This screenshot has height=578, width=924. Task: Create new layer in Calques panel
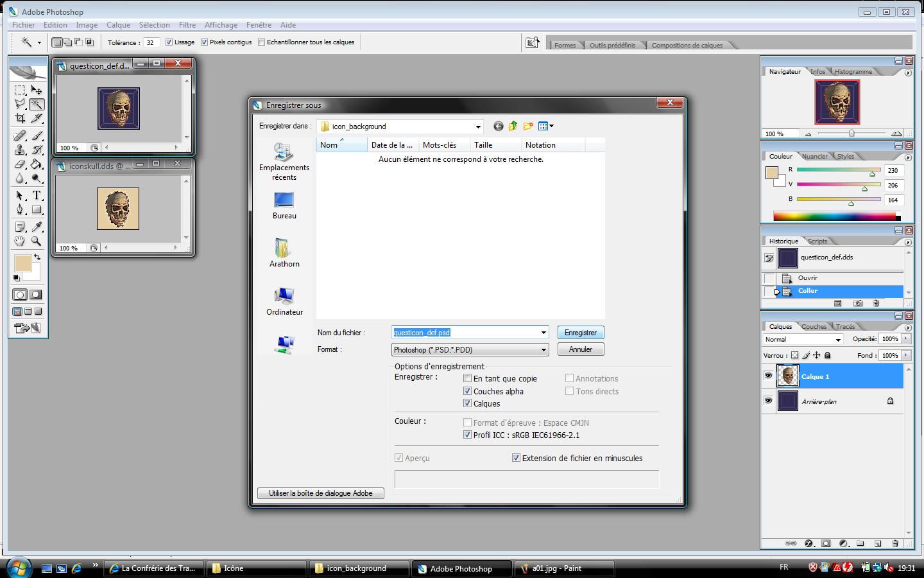tap(878, 543)
